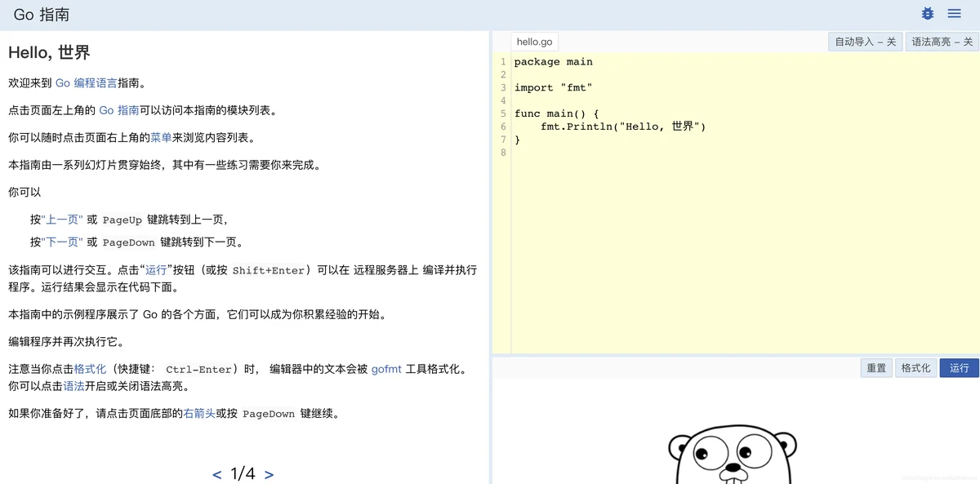Click the "上一页" link
Viewport: 980px width, 484px height.
click(x=62, y=220)
